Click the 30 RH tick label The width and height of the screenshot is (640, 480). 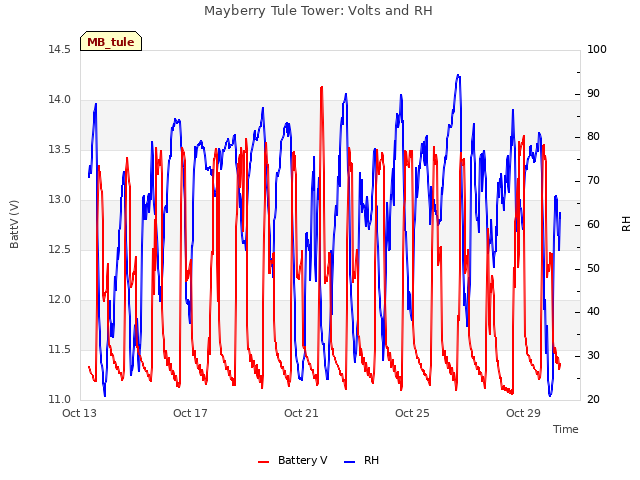(x=593, y=356)
